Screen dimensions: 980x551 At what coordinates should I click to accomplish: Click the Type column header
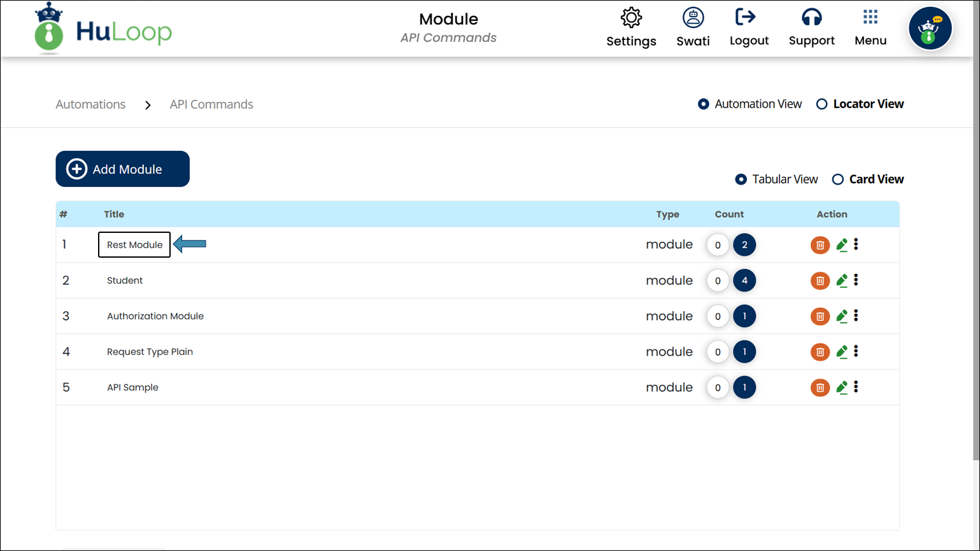tap(668, 214)
